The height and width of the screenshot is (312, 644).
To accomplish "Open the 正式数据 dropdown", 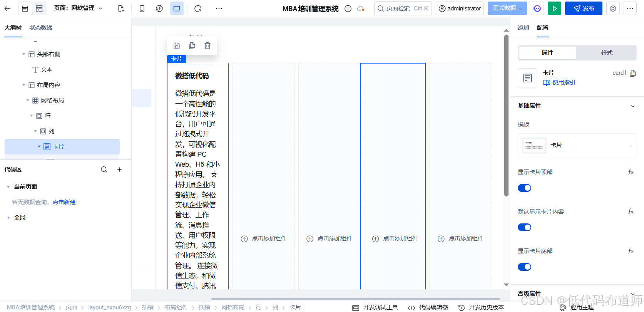I will coord(507,8).
